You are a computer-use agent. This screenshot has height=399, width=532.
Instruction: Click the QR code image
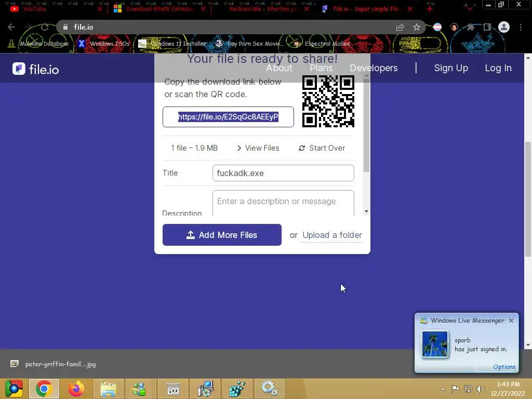328,101
